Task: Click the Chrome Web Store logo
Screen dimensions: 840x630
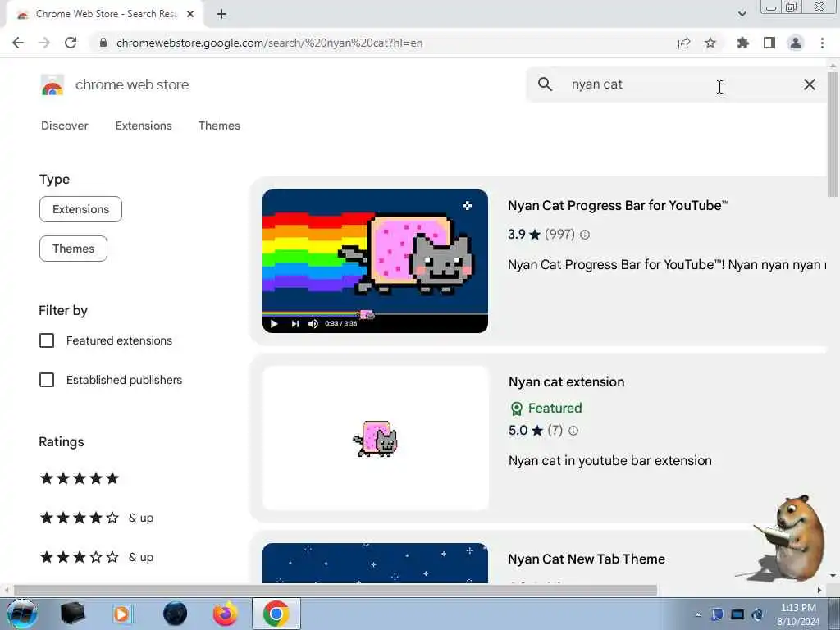Action: (52, 85)
